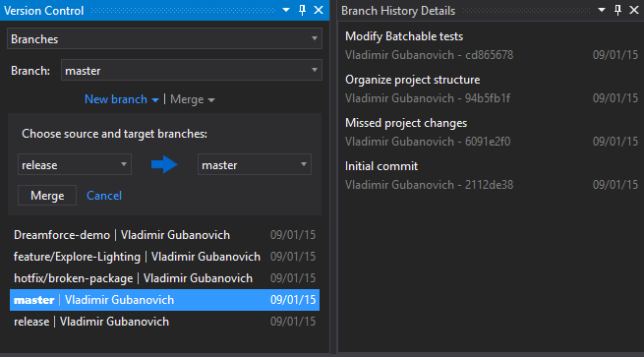This screenshot has width=644, height=357.
Task: Select the hotfix/broken-package branch
Action: pos(164,278)
